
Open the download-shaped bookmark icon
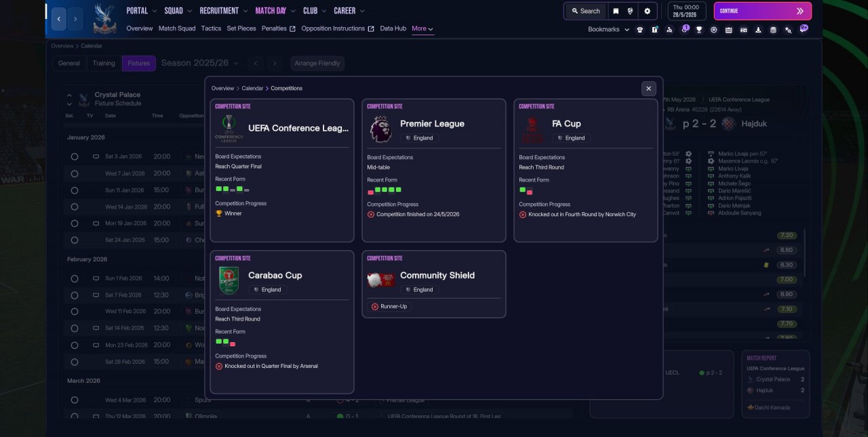(x=758, y=30)
